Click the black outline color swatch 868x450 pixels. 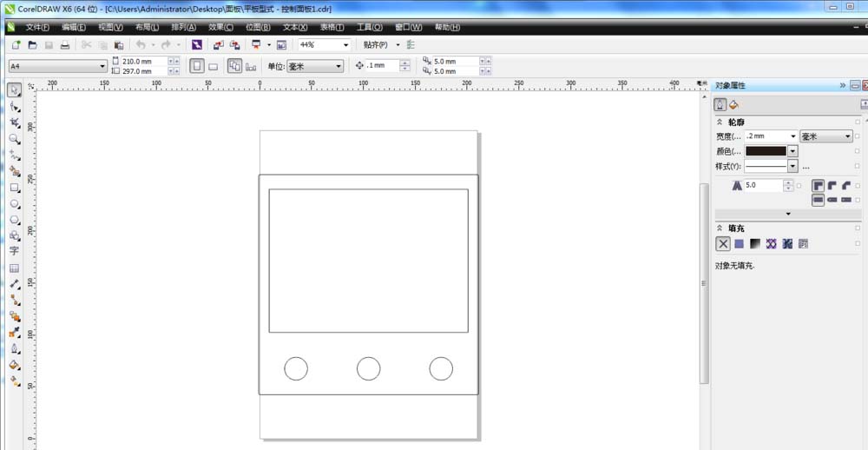click(x=766, y=151)
